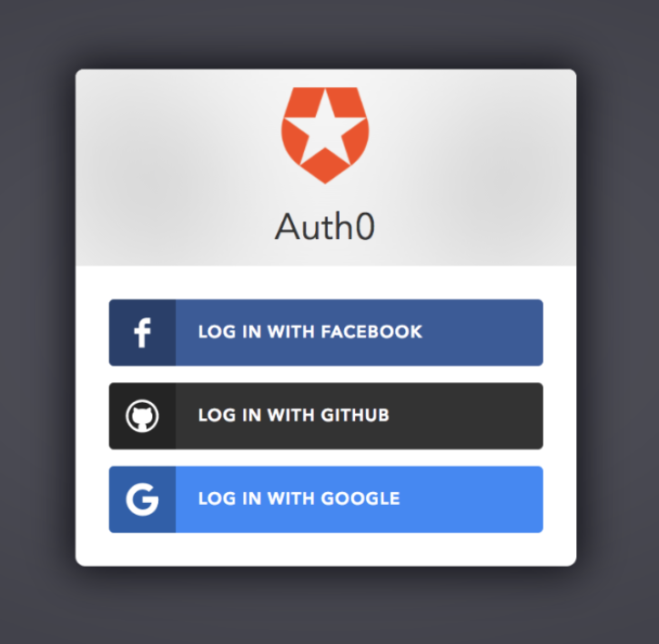Click empty right side of the Facebook button
This screenshot has height=644, width=659.
click(x=483, y=333)
